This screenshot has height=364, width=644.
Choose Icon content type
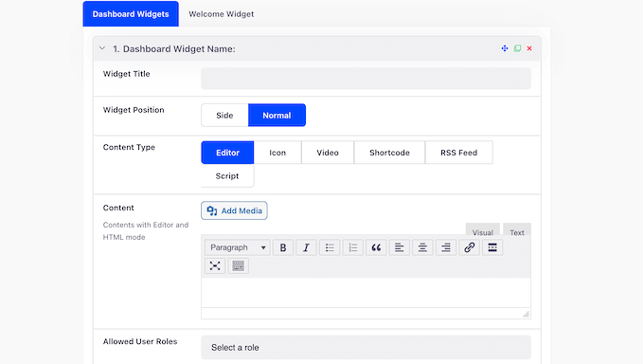coord(277,153)
